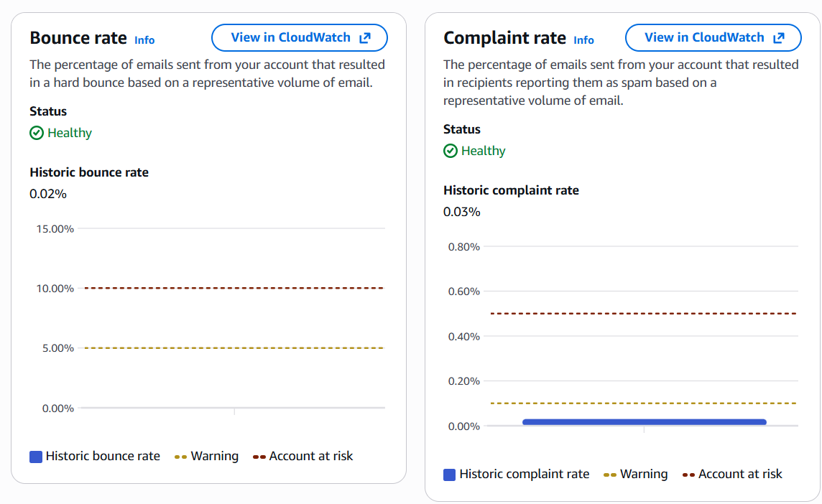
Task: Click the blue historic complaint rate line
Action: pos(644,422)
